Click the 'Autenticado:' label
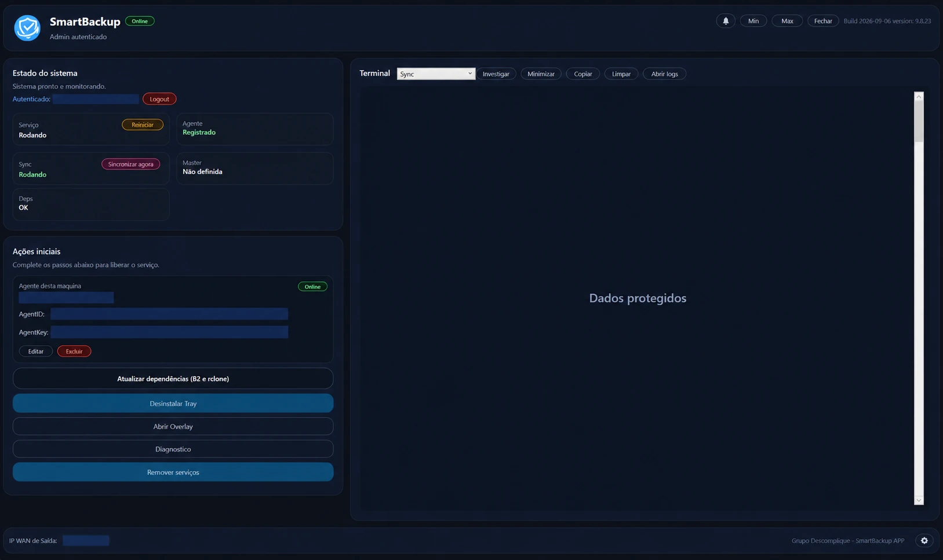The height and width of the screenshot is (560, 943). click(x=31, y=99)
